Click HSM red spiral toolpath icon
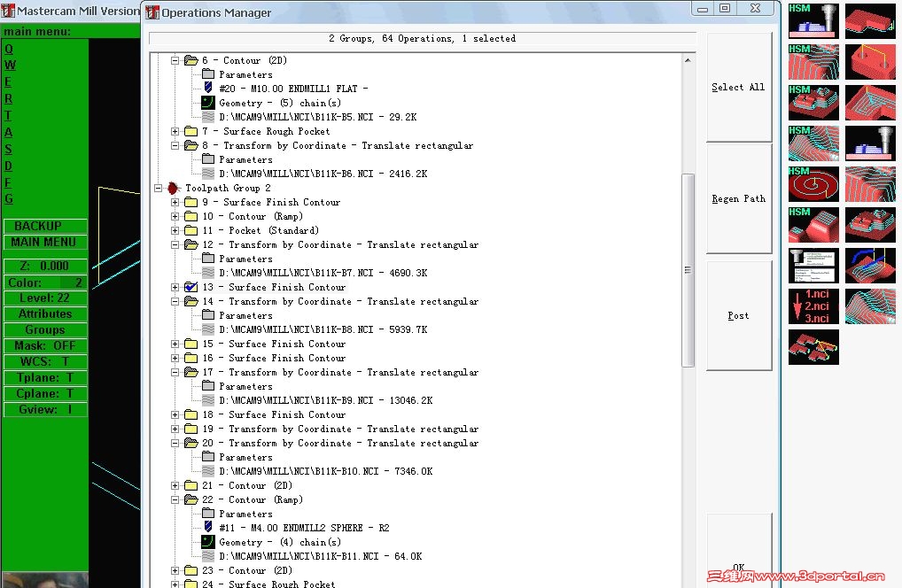The width and height of the screenshot is (902, 588). pyautogui.click(x=813, y=184)
